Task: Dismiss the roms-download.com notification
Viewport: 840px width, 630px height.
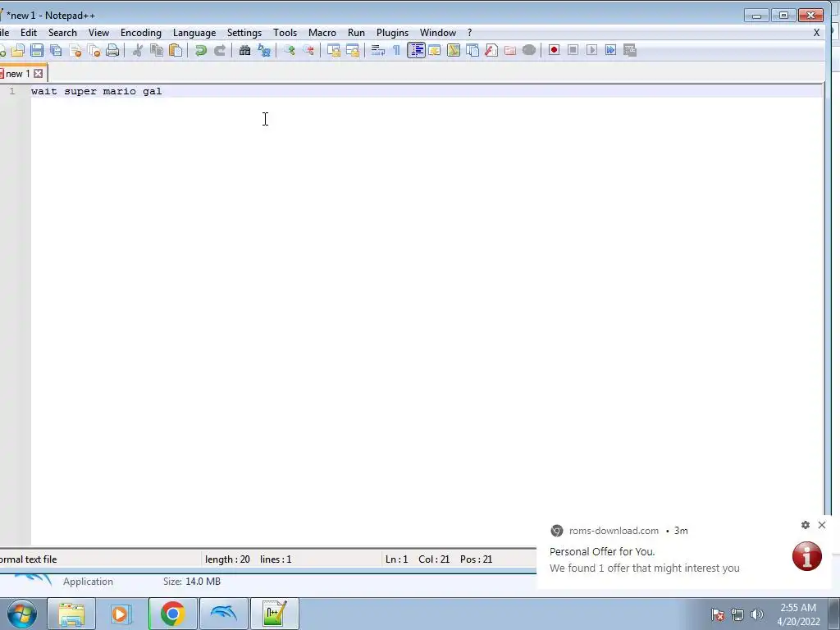Action: 822,525
